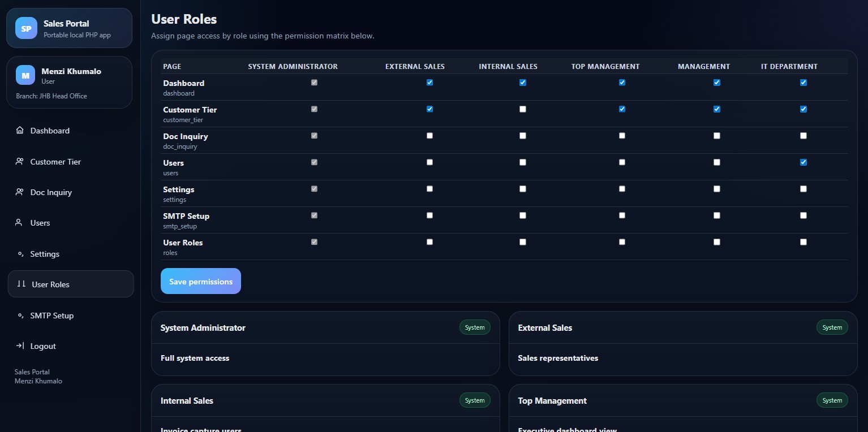Click the TOP MANAGEMENT column header
Image resolution: width=868 pixels, height=432 pixels.
[x=605, y=67]
